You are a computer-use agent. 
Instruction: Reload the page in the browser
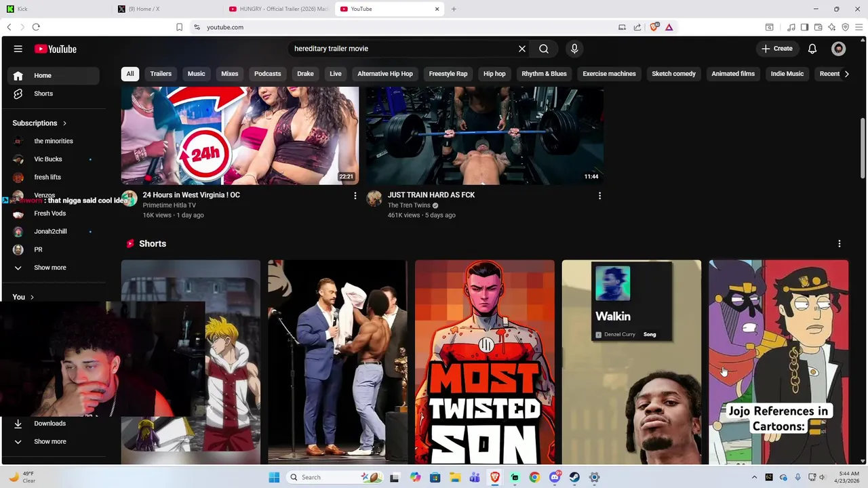point(36,27)
